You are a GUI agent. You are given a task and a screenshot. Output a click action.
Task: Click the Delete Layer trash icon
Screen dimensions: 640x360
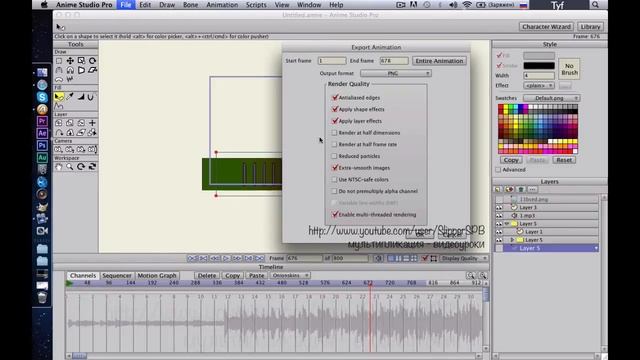521,189
